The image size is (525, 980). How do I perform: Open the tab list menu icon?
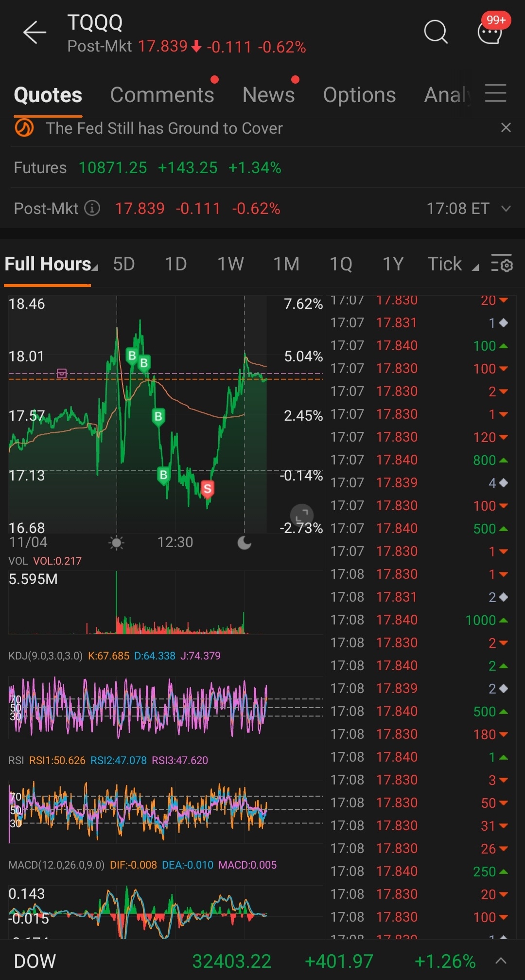(x=496, y=93)
